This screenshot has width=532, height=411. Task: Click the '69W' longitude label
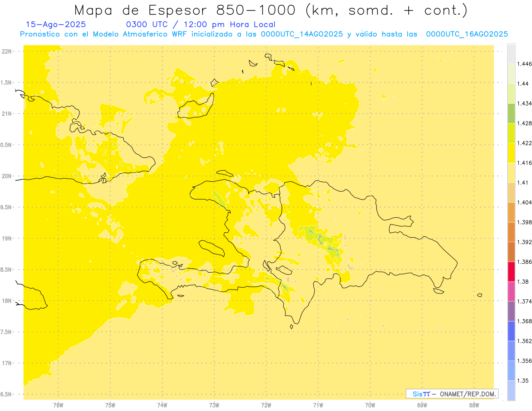422,405
